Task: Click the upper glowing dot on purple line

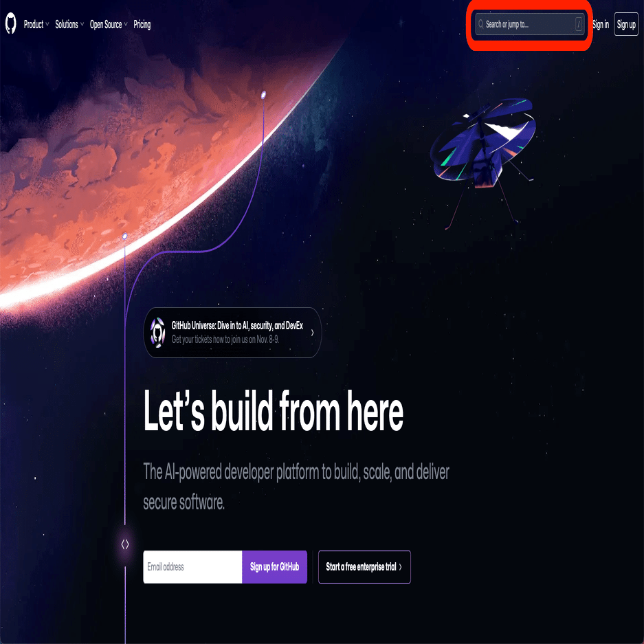Action: point(264,95)
